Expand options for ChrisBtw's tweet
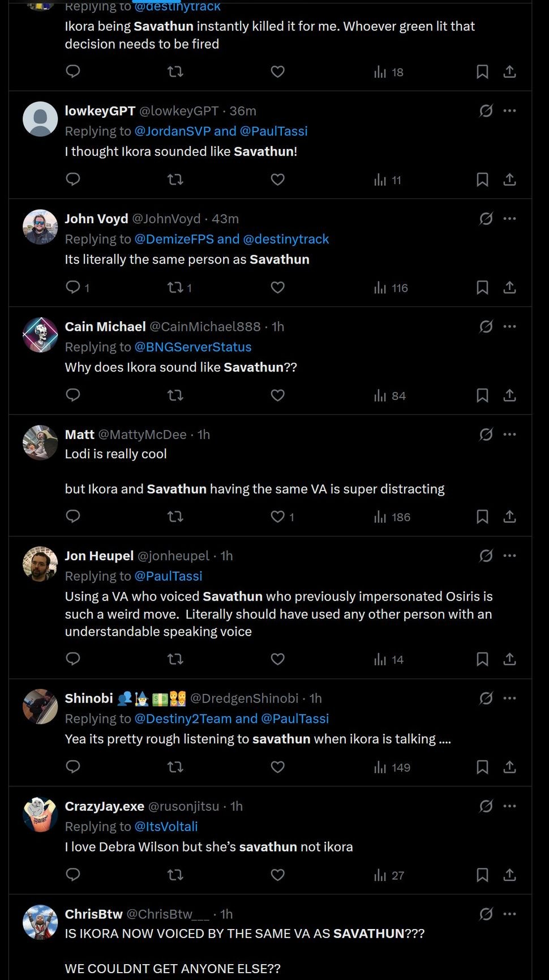549x980 pixels. tap(509, 914)
